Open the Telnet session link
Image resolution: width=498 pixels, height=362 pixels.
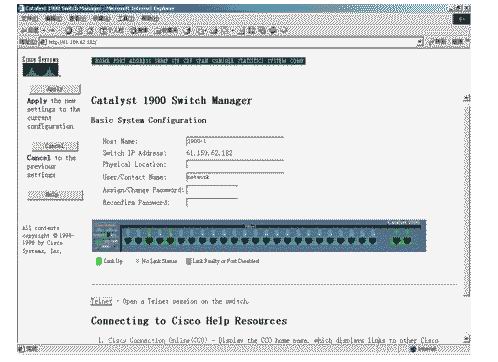point(101,301)
